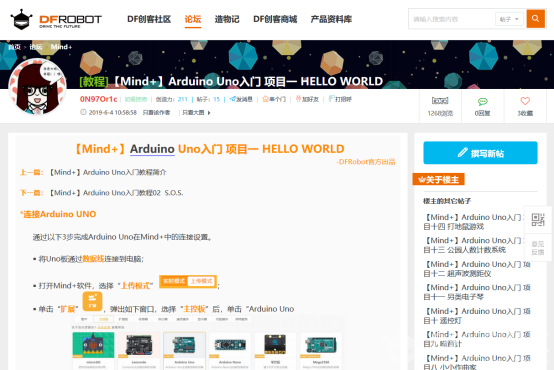Image resolution: width=554 pixels, height=370 pixels.
Task: Click the blue 撰写新帖 button
Action: (x=481, y=153)
